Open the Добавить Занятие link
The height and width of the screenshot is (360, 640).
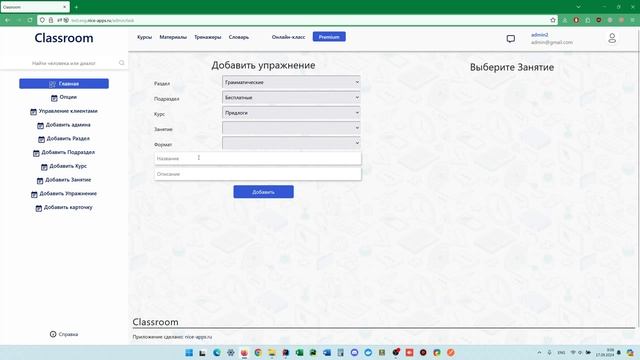(x=68, y=180)
